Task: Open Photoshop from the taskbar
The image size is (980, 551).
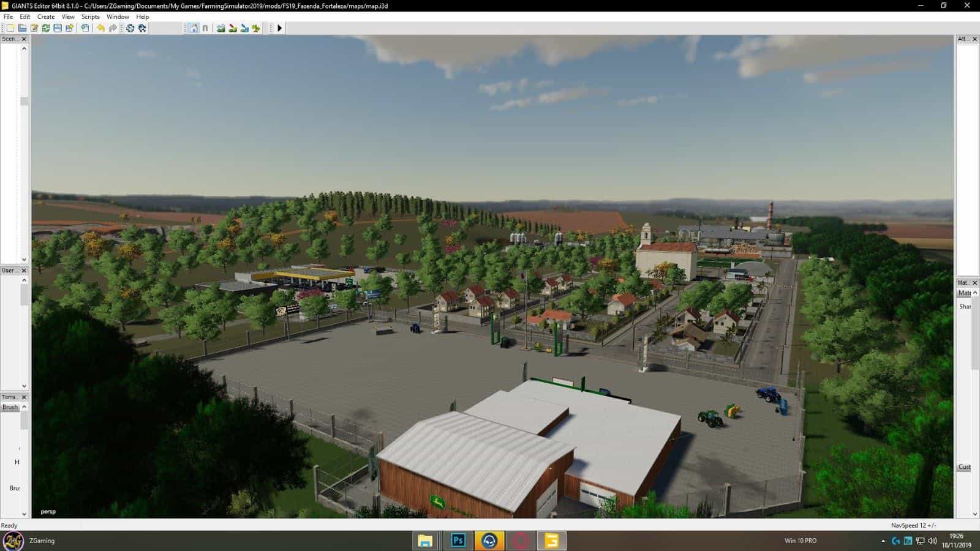Action: pyautogui.click(x=458, y=541)
